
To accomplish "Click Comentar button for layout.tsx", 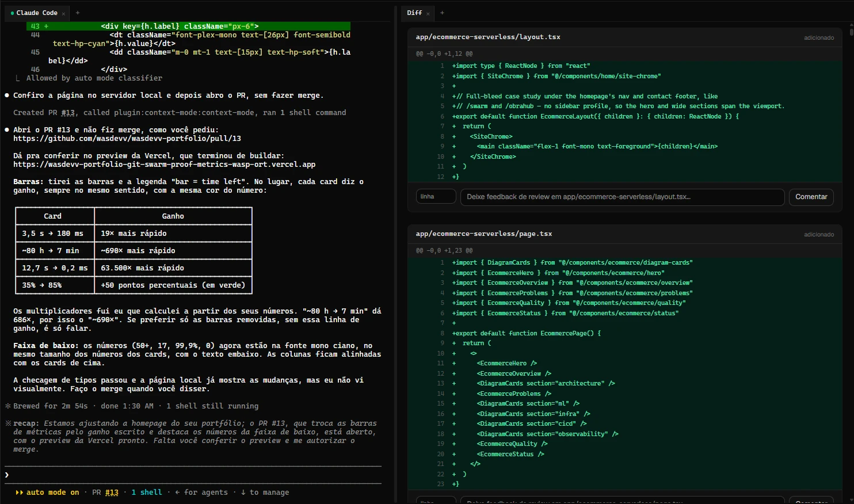I will [x=811, y=197].
